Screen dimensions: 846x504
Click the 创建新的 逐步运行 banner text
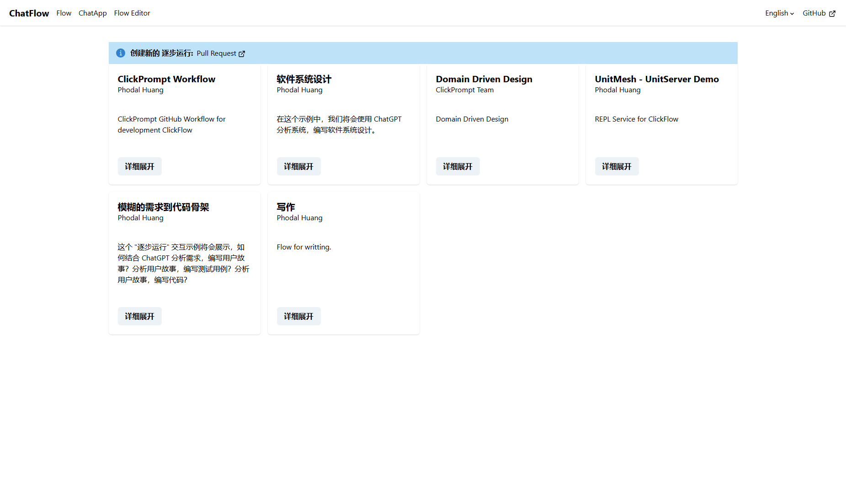click(x=162, y=53)
